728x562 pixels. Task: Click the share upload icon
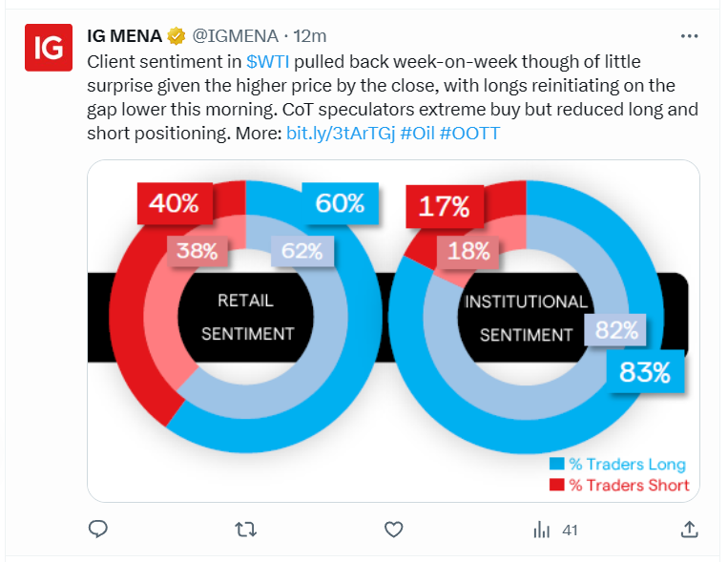(x=689, y=529)
